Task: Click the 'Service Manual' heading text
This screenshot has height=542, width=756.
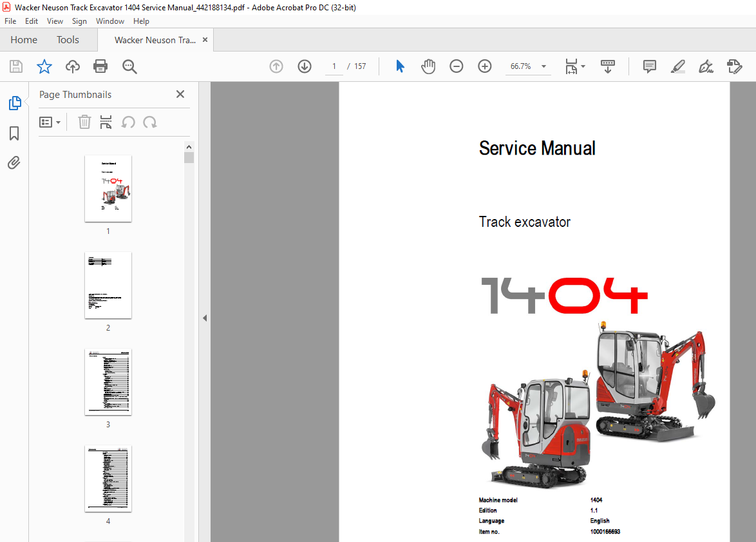Action: pos(537,149)
